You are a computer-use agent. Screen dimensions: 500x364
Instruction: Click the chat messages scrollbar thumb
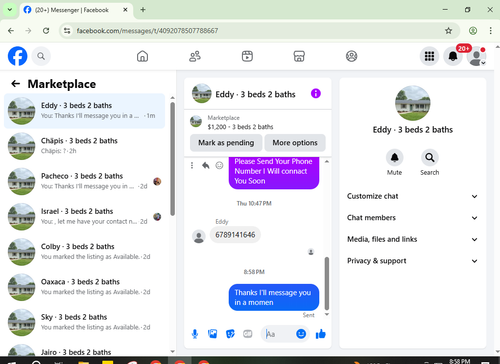327,283
